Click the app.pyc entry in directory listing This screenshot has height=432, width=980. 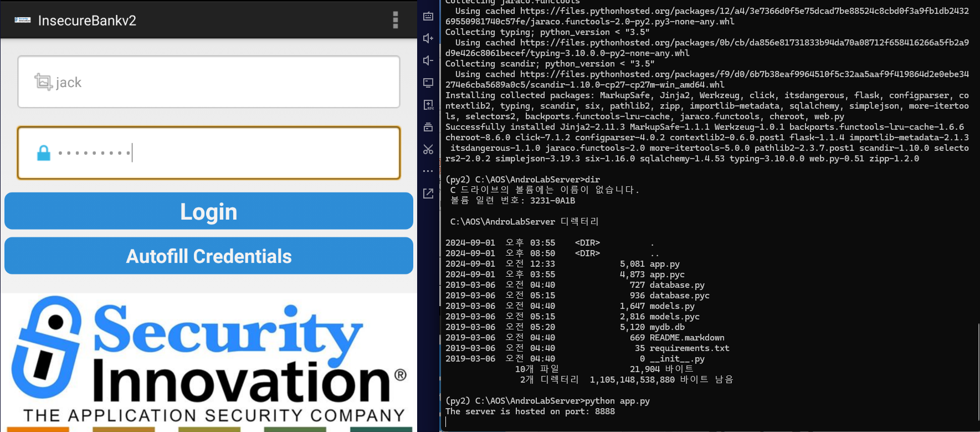pos(667,275)
